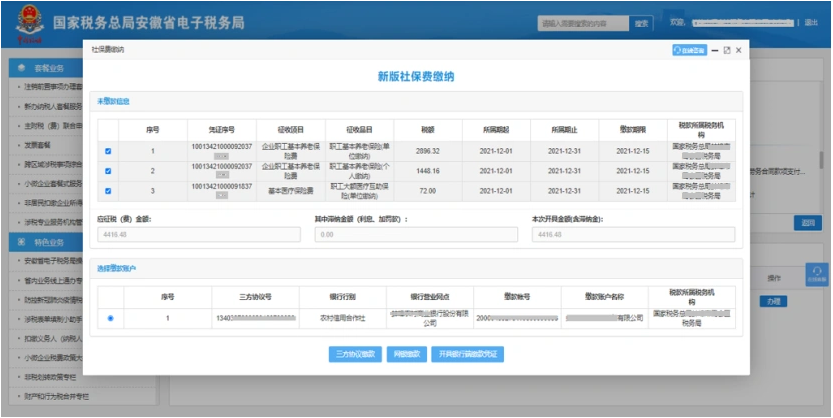Click the 选择缴款账户 section header

click(x=116, y=269)
